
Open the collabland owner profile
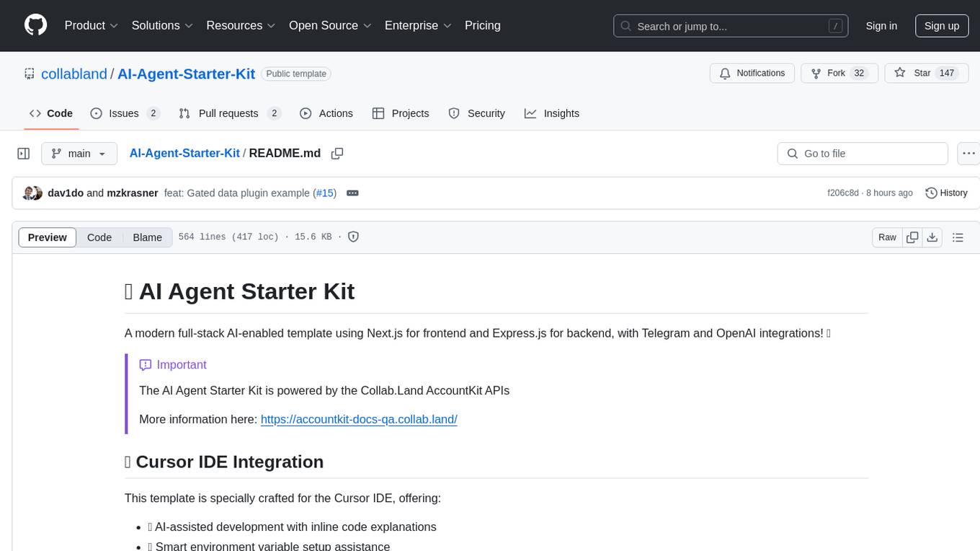(74, 74)
